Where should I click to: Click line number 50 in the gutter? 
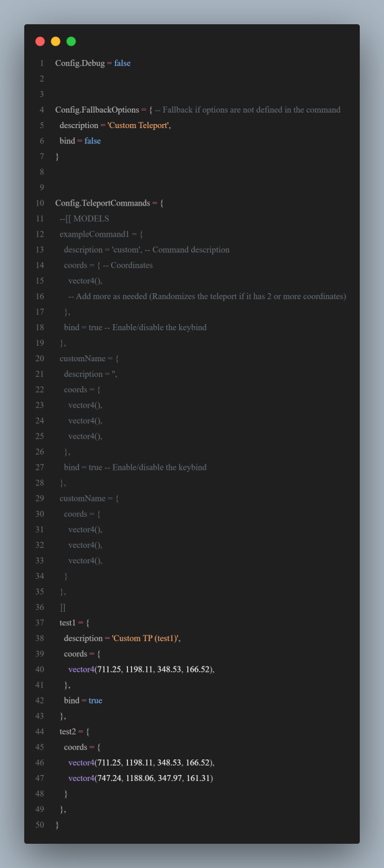[40, 825]
